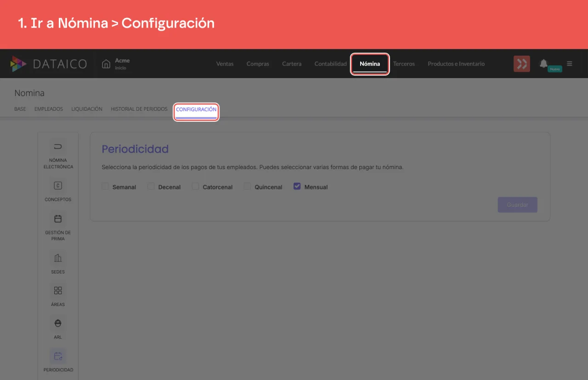This screenshot has height=380, width=588.
Task: Open the Nómina menu
Action: [370, 64]
